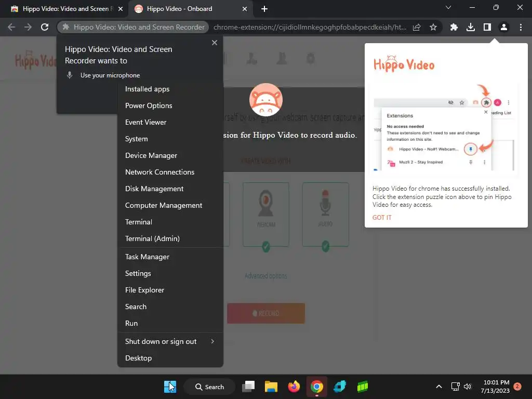The width and height of the screenshot is (532, 399).
Task: Close the Hippo Video - Onboard tab
Action: [245, 9]
